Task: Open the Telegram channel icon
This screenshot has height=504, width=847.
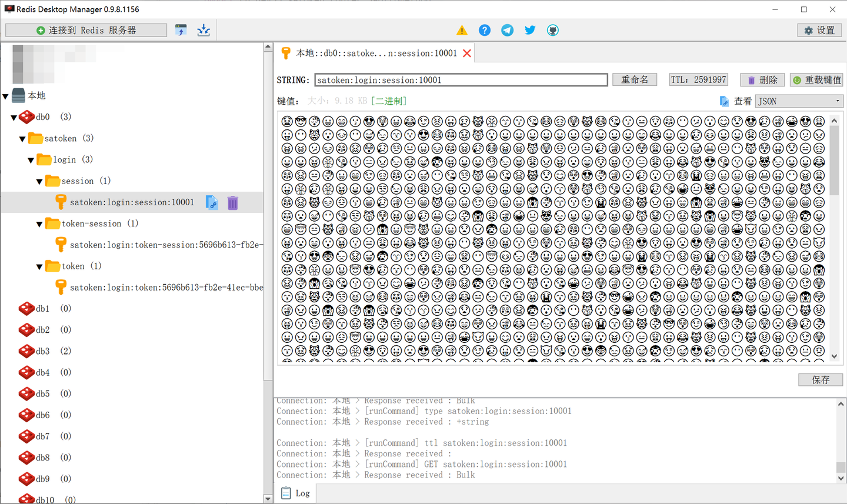Action: tap(507, 31)
